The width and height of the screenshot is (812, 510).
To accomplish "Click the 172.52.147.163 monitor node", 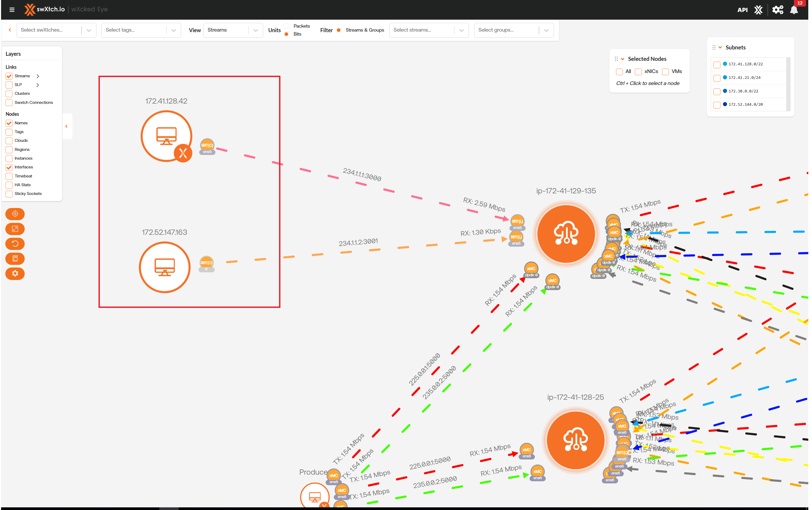I will (165, 267).
